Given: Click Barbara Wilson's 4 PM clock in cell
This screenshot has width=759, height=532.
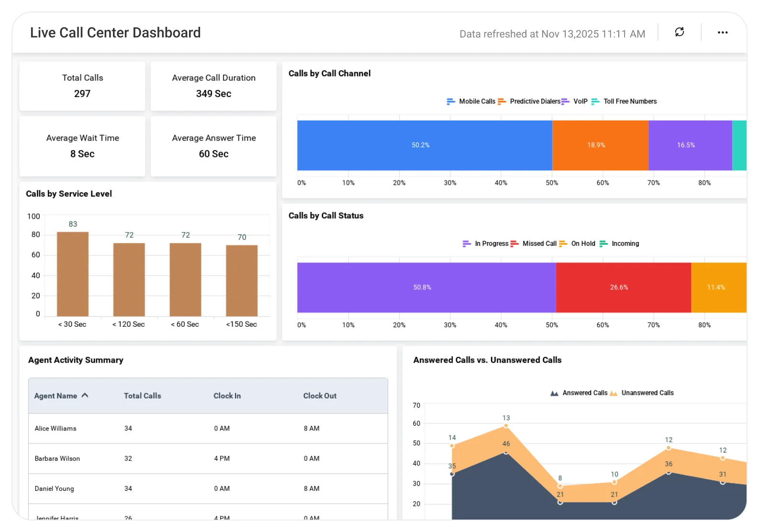Looking at the screenshot, I should (x=222, y=458).
